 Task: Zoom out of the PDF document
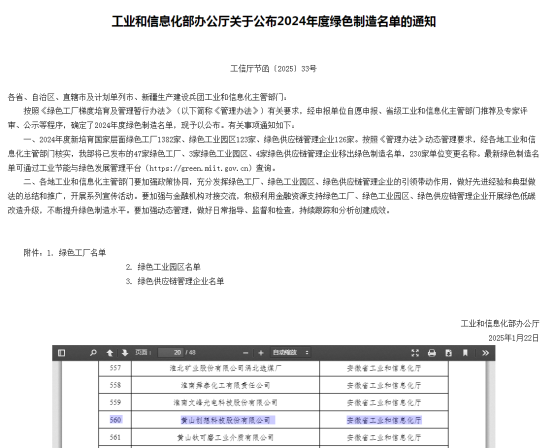[246, 353]
